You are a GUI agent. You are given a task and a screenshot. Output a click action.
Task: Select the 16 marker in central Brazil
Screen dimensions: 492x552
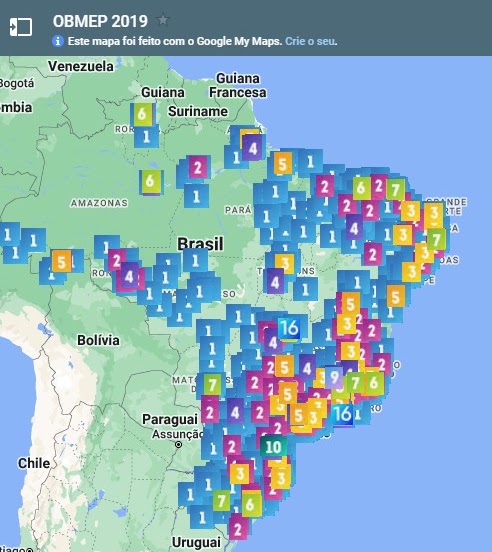289,328
